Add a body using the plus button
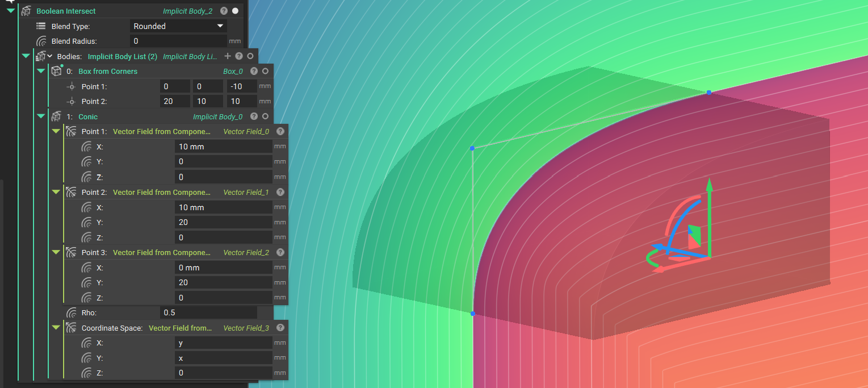This screenshot has width=868, height=388. 228,56
